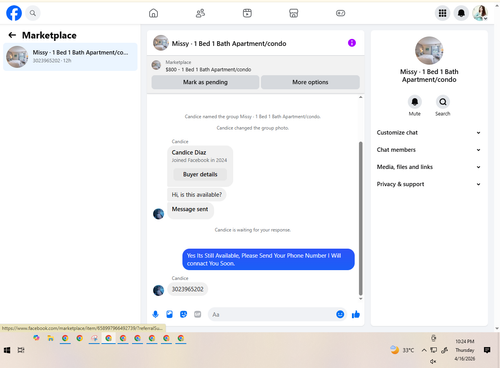This screenshot has width=500, height=368.
Task: Choose a GIF icon
Action: [198, 314]
